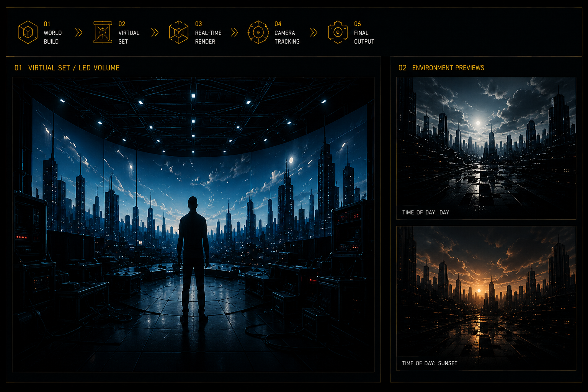Click the Virtual Set stage icon

point(103,33)
